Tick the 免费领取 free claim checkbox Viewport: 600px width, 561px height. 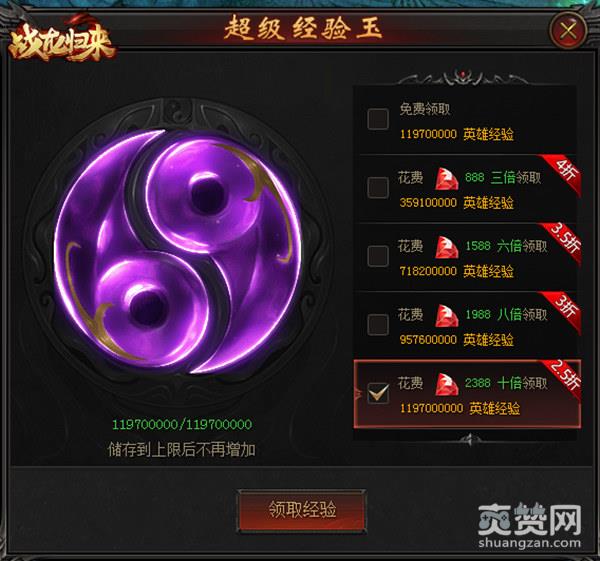378,119
